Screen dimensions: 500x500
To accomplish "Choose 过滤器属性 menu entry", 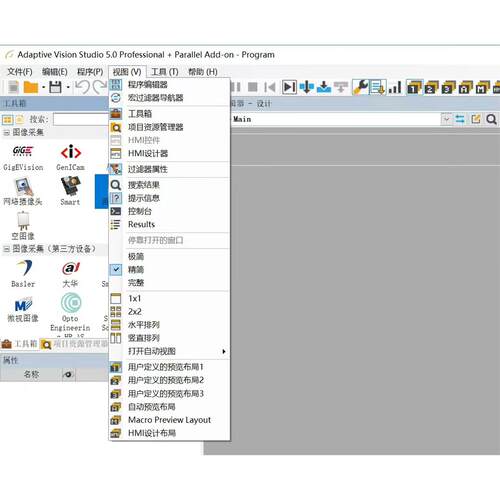I will (x=169, y=169).
